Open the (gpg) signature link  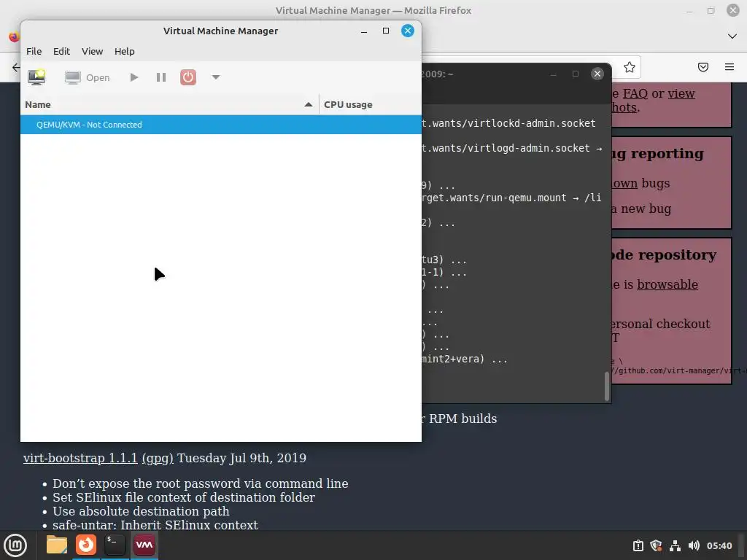coord(158,458)
